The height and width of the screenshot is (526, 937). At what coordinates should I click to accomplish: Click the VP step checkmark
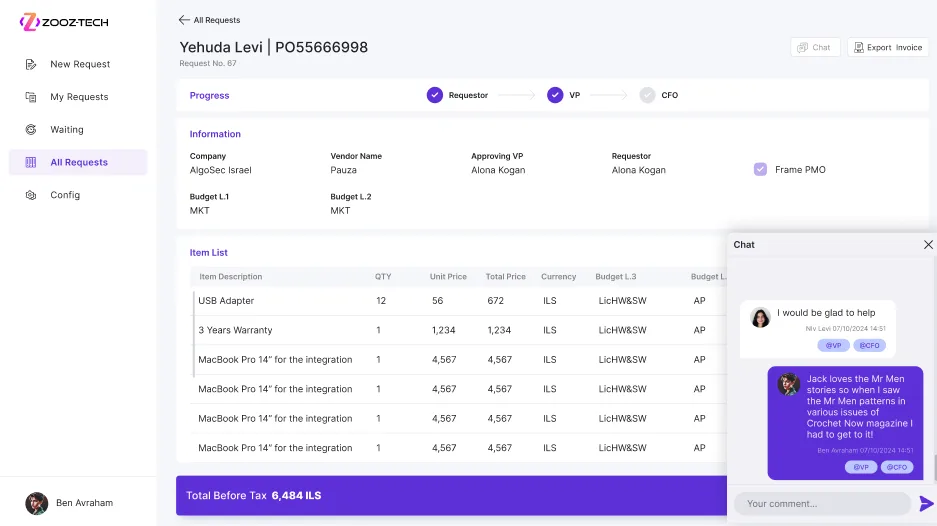point(555,95)
